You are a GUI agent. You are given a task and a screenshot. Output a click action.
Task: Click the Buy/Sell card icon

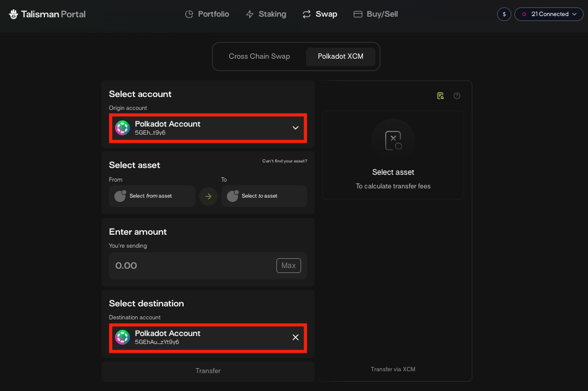pos(358,14)
